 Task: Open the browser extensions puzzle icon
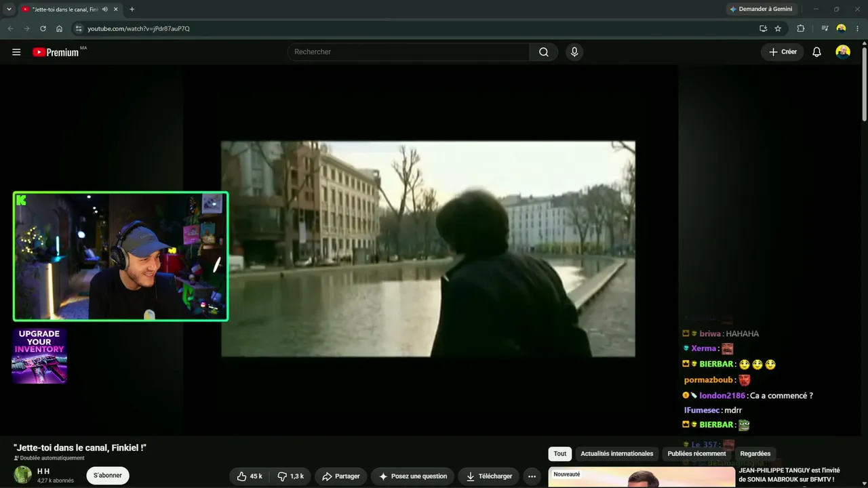[801, 28]
